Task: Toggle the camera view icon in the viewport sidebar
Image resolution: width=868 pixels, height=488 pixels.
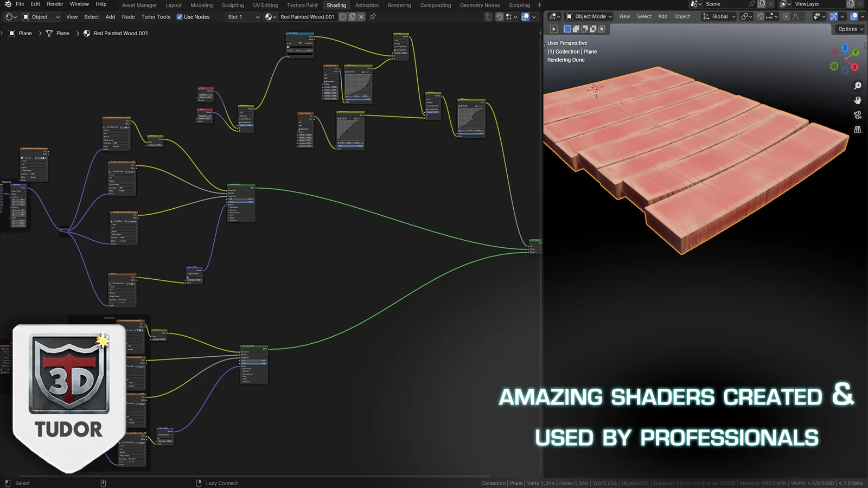Action: point(858,115)
